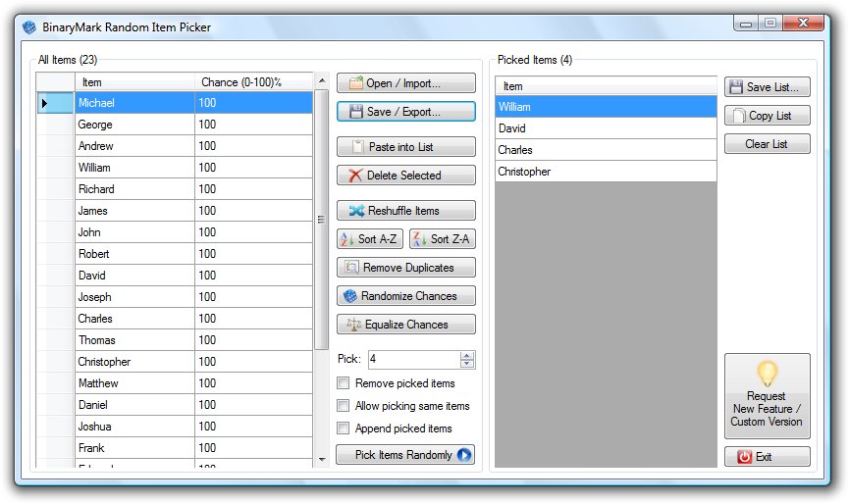
Task: Click Pick Items Randomly button
Action: pos(405,455)
